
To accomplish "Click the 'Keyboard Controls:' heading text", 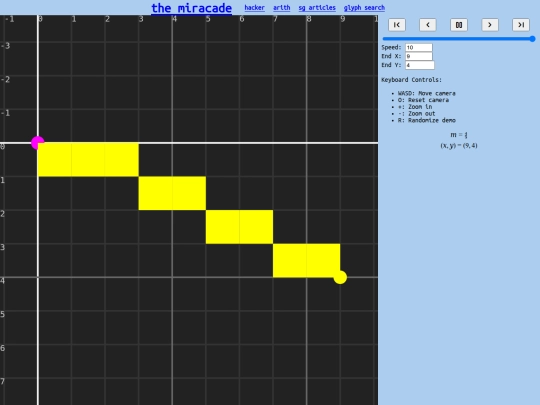I will [x=412, y=80].
